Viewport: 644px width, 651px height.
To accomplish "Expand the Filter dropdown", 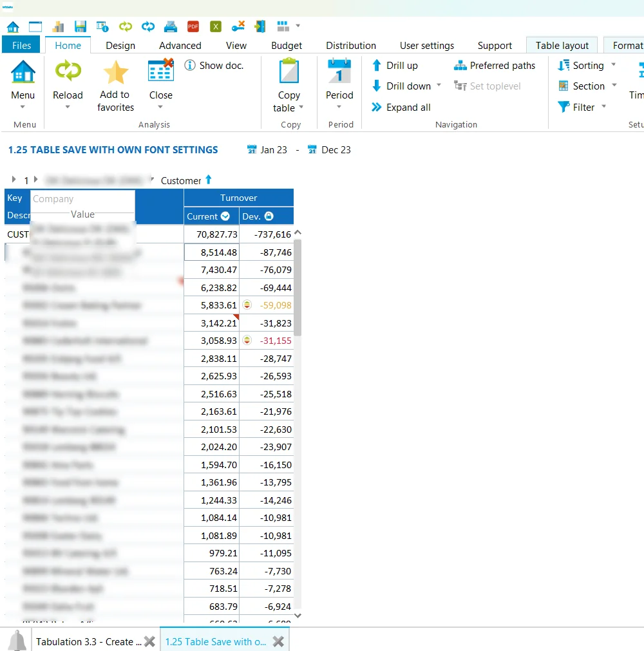I will tap(603, 107).
